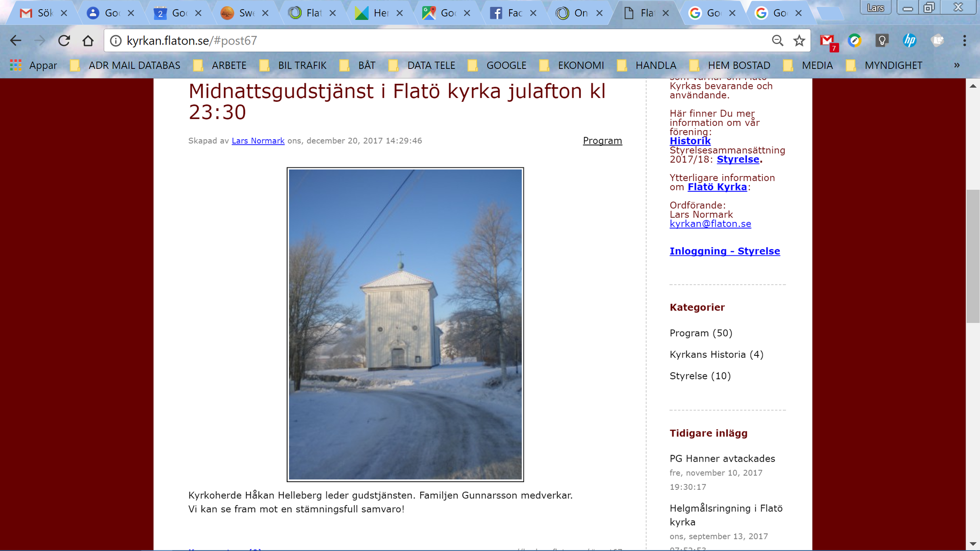Open the BÅT bookmark folder

coord(357,65)
